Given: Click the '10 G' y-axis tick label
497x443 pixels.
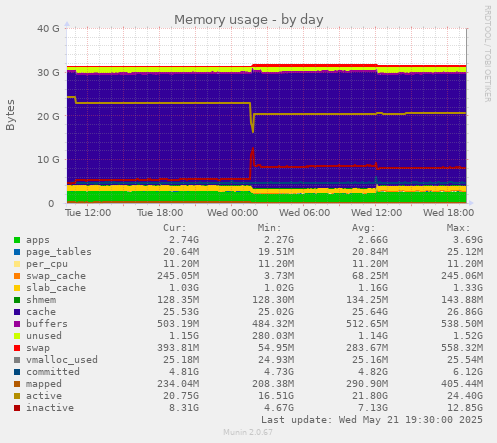Looking at the screenshot, I should click(48, 160).
